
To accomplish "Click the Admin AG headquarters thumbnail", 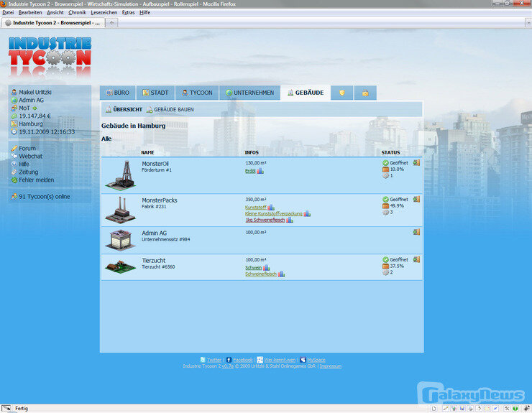I will point(121,240).
